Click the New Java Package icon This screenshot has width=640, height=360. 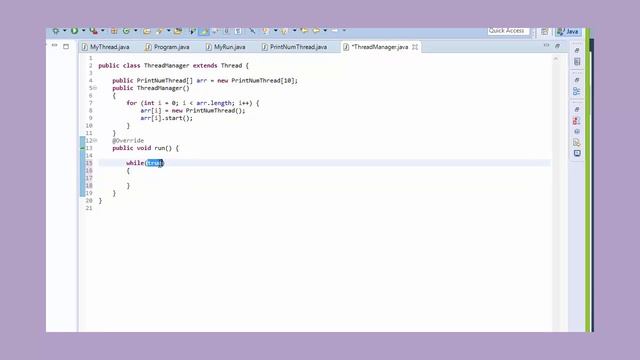[114, 31]
